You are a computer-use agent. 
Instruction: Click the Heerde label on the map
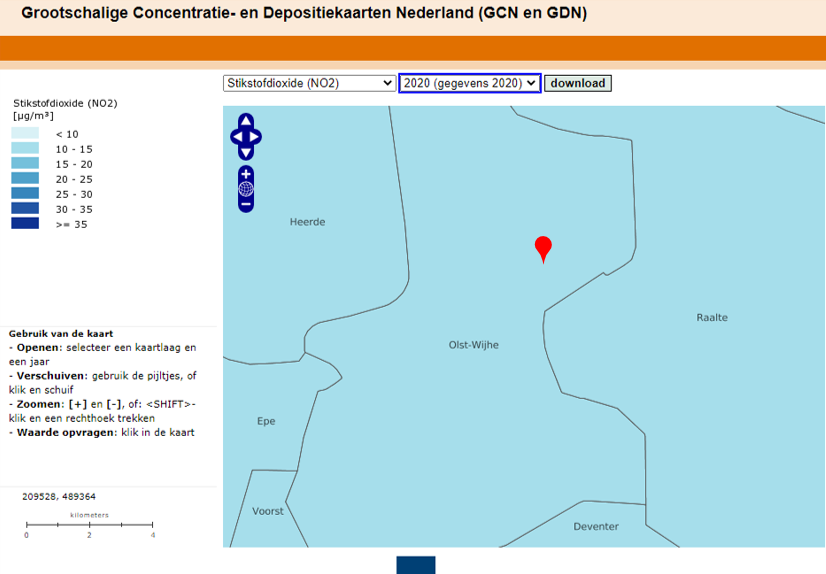click(x=308, y=222)
